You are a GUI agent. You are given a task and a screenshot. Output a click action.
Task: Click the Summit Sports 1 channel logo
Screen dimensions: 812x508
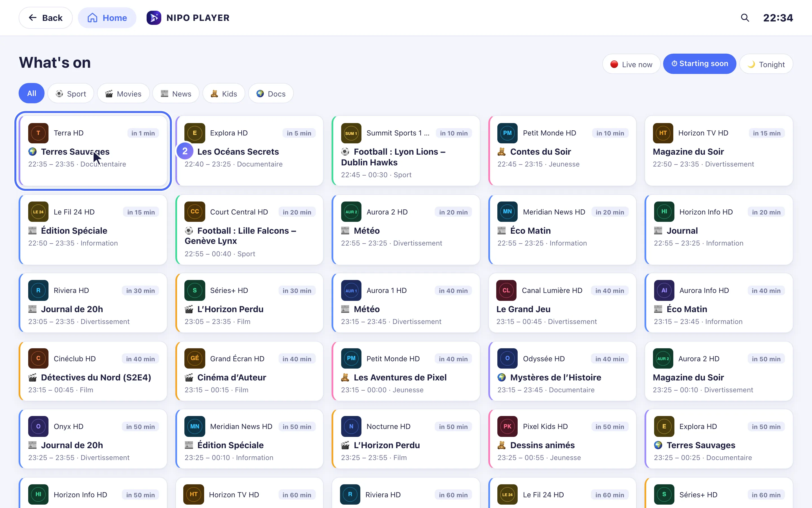[351, 133]
